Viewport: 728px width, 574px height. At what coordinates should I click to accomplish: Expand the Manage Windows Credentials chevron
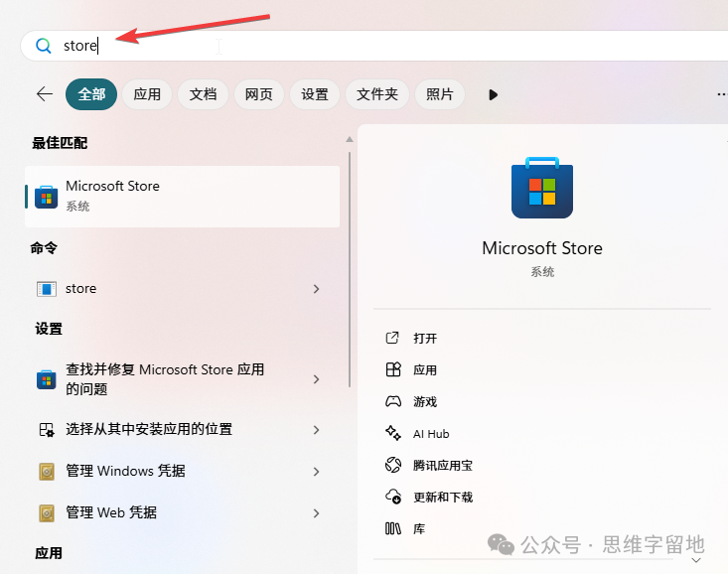coord(316,472)
